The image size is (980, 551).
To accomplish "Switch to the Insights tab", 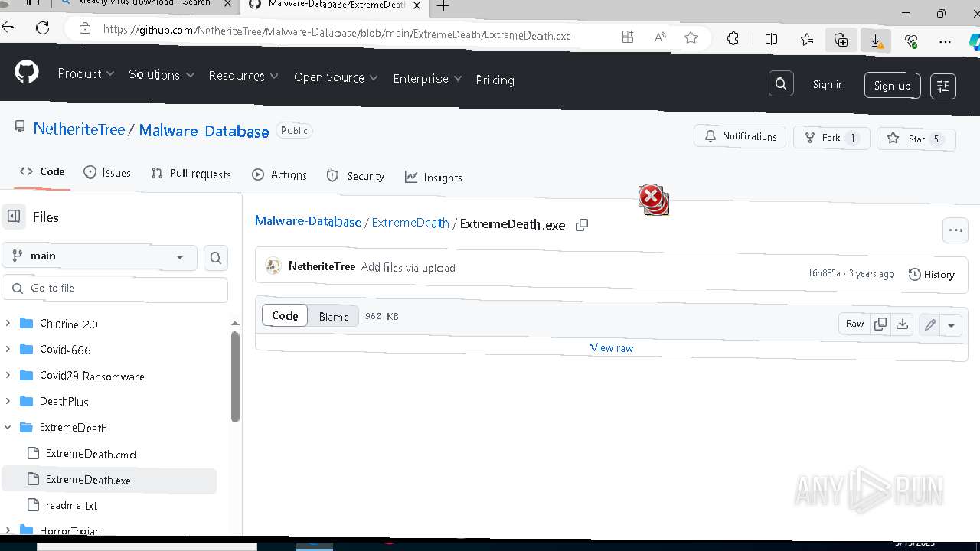I will point(433,177).
